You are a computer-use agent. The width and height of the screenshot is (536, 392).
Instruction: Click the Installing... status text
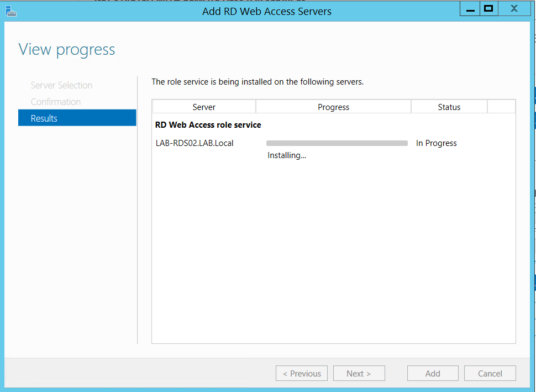[x=287, y=155]
